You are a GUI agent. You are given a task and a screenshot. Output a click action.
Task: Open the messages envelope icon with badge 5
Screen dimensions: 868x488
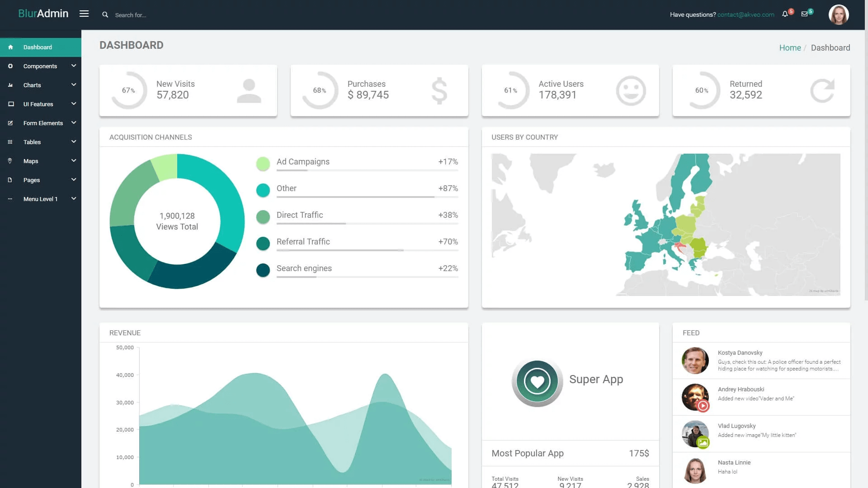[805, 14]
